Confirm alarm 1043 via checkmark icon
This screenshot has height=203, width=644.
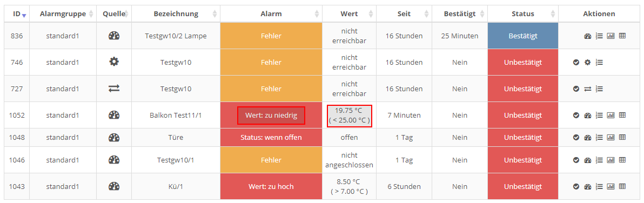click(576, 186)
